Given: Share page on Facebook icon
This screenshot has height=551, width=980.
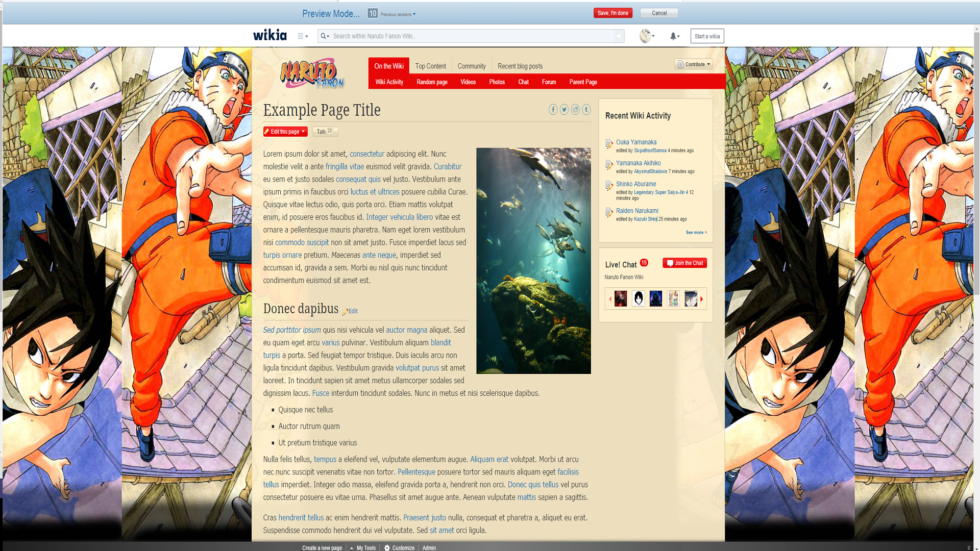Looking at the screenshot, I should click(x=553, y=110).
